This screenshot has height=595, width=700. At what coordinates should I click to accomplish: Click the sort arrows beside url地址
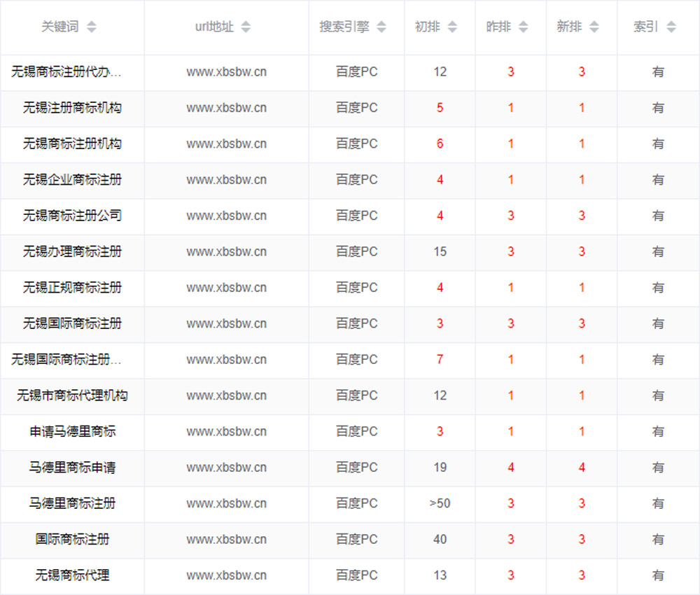246,27
